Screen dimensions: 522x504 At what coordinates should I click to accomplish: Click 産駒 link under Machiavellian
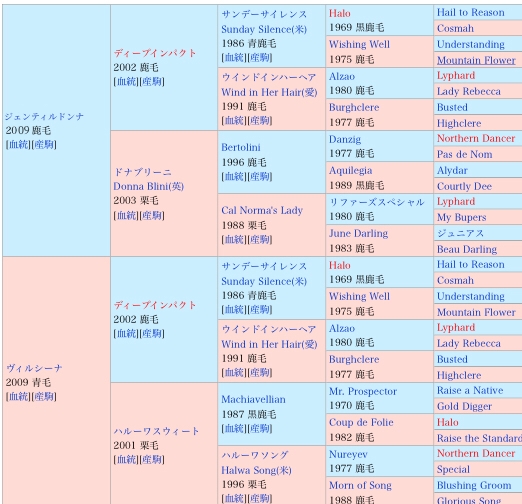click(x=260, y=428)
